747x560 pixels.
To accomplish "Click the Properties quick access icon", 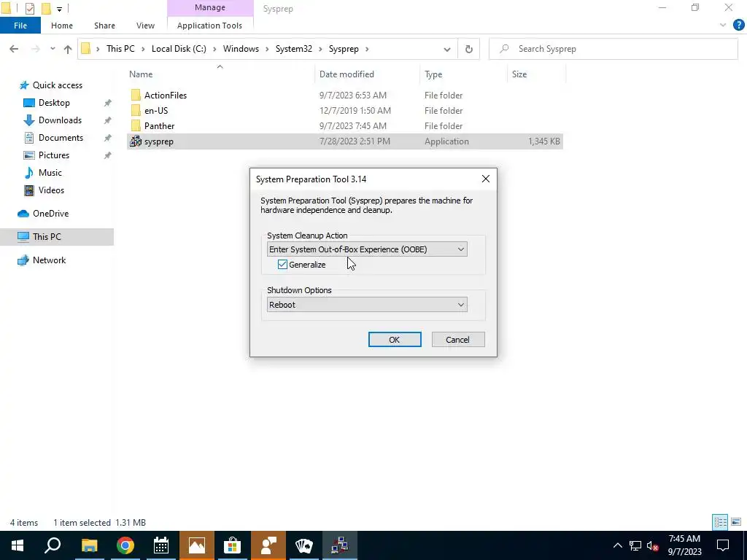I will pos(29,8).
